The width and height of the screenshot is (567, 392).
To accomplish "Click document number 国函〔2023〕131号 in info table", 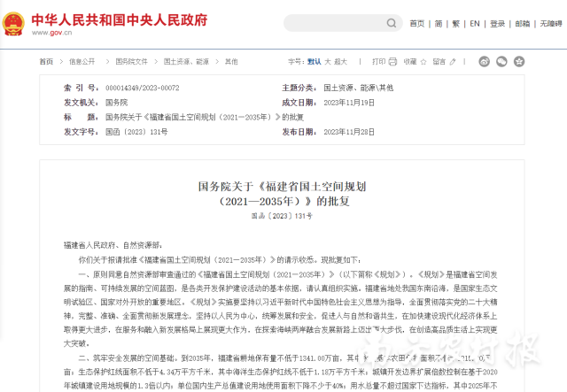I will (x=136, y=132).
